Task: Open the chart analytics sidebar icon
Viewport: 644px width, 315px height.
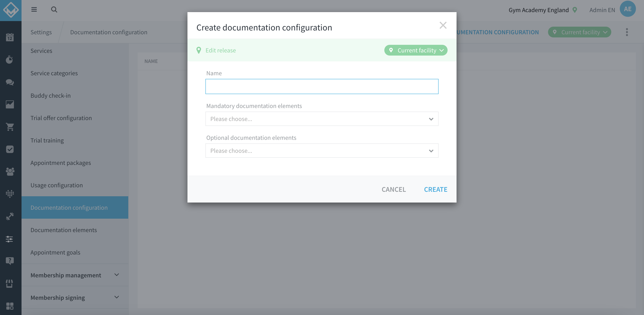Action: tap(10, 104)
